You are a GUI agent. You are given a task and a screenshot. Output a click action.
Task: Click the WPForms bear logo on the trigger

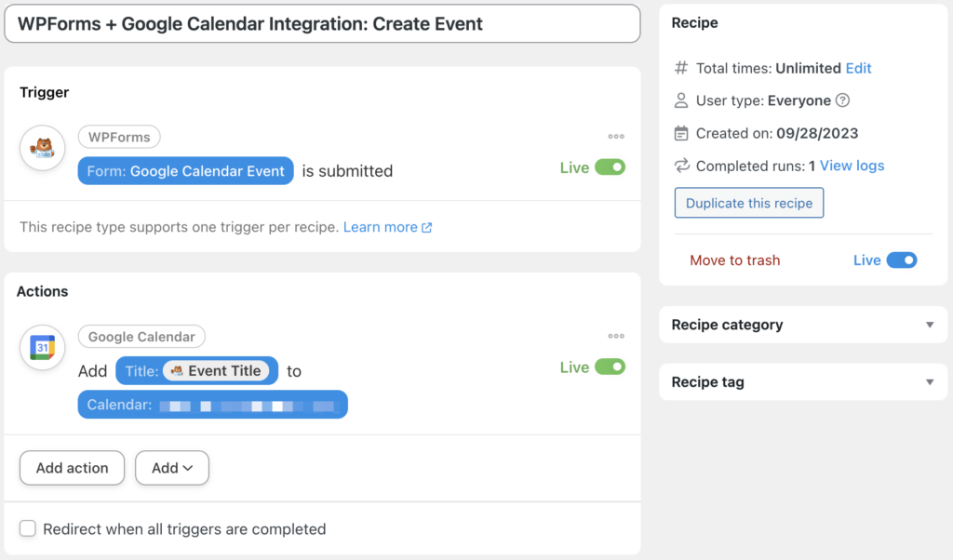42,147
